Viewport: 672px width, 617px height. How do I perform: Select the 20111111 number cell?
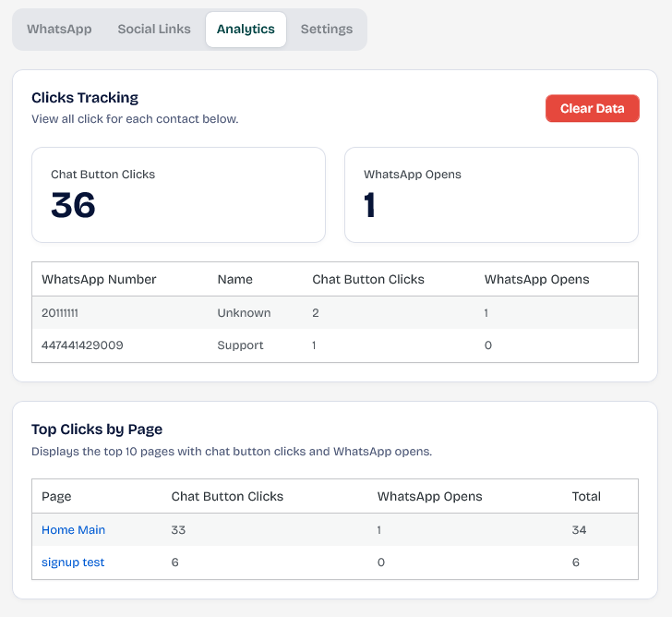coord(60,312)
